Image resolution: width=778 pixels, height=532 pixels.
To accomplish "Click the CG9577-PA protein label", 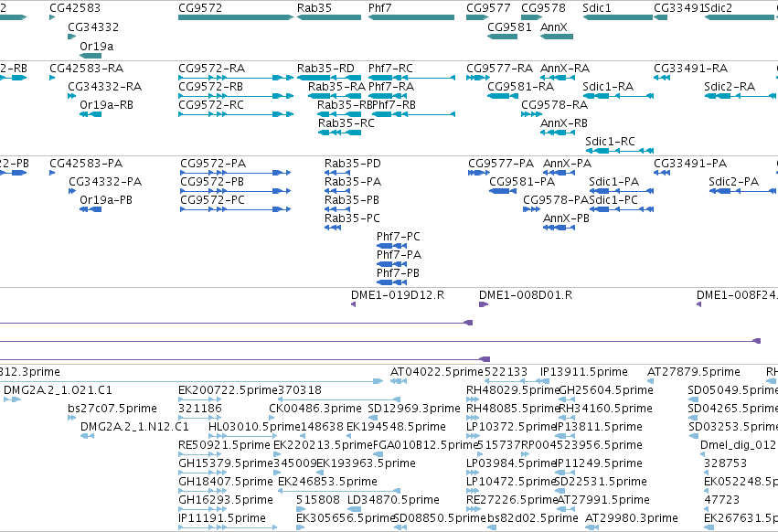I will pyautogui.click(x=501, y=164).
